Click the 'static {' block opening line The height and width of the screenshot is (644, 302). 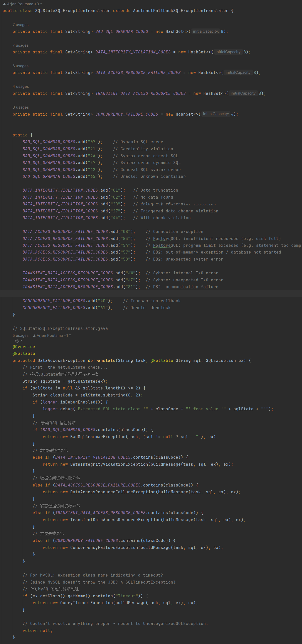click(x=23, y=135)
